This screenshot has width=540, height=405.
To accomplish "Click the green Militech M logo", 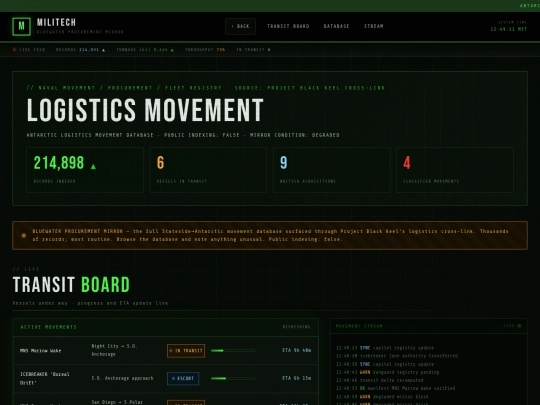I will [x=21, y=26].
